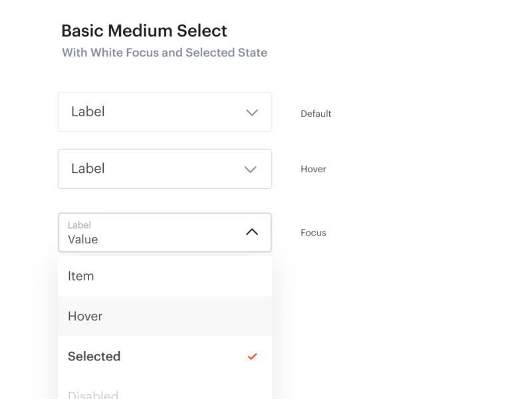
Task: Collapse the open dropdown using the up chevron
Action: (251, 233)
